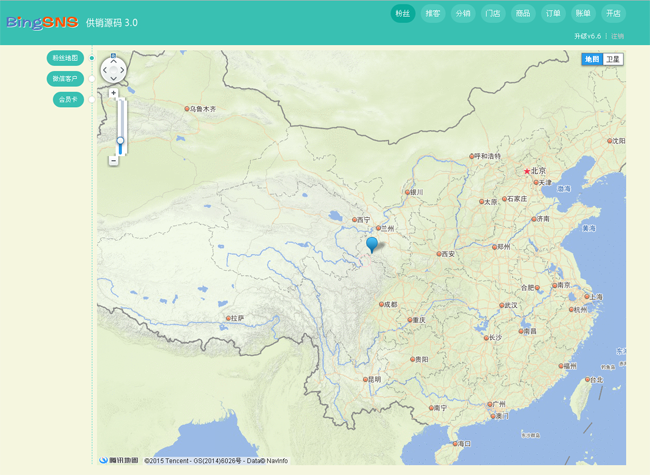Image resolution: width=650 pixels, height=475 pixels.
Task: Click the 西宁 city marker
Action: [x=354, y=220]
